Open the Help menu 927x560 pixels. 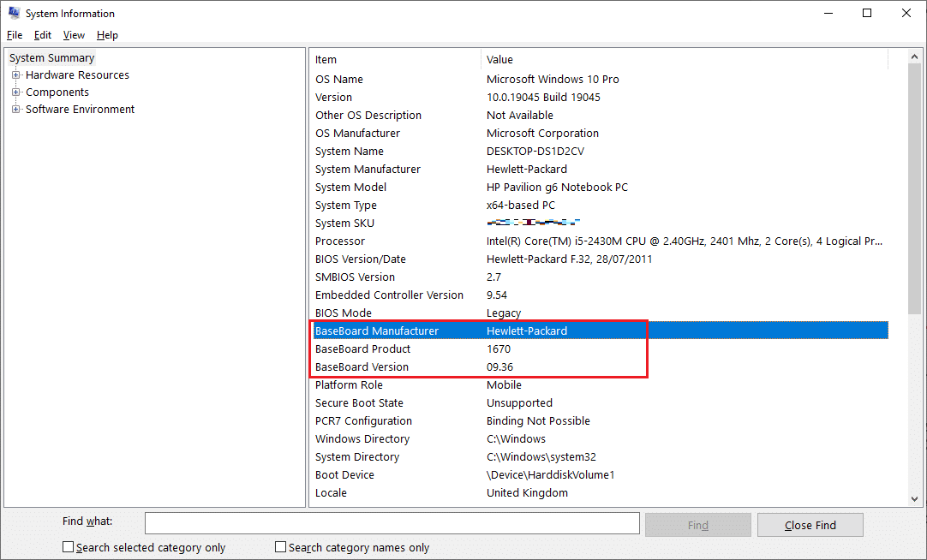pos(107,35)
